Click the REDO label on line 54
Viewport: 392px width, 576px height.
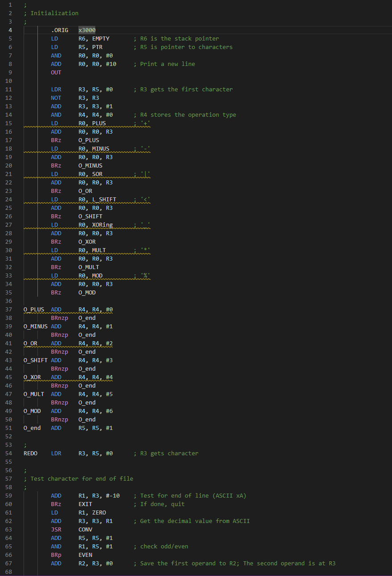point(30,453)
